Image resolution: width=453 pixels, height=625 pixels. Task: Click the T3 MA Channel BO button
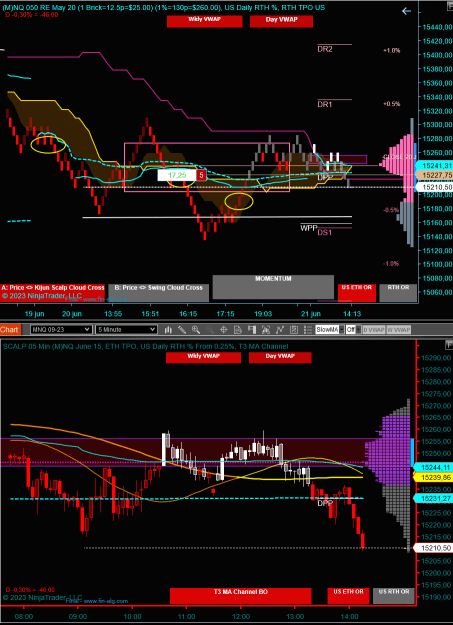[x=240, y=596]
